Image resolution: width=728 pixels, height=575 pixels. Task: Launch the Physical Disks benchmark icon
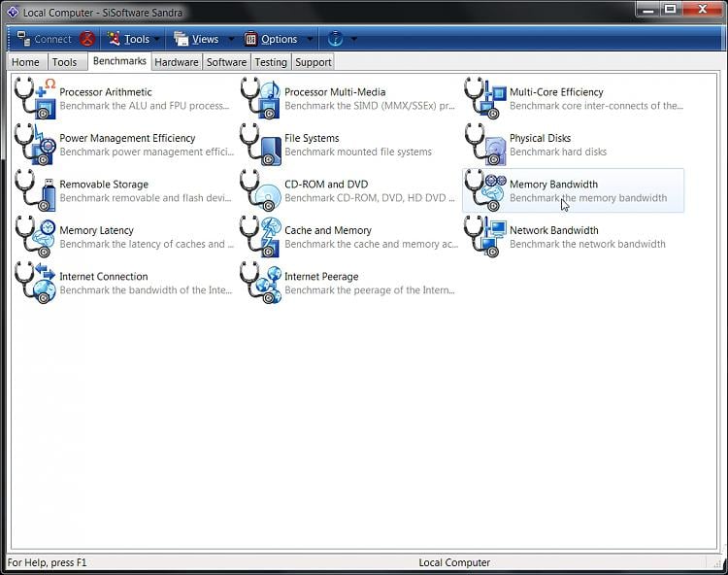485,145
